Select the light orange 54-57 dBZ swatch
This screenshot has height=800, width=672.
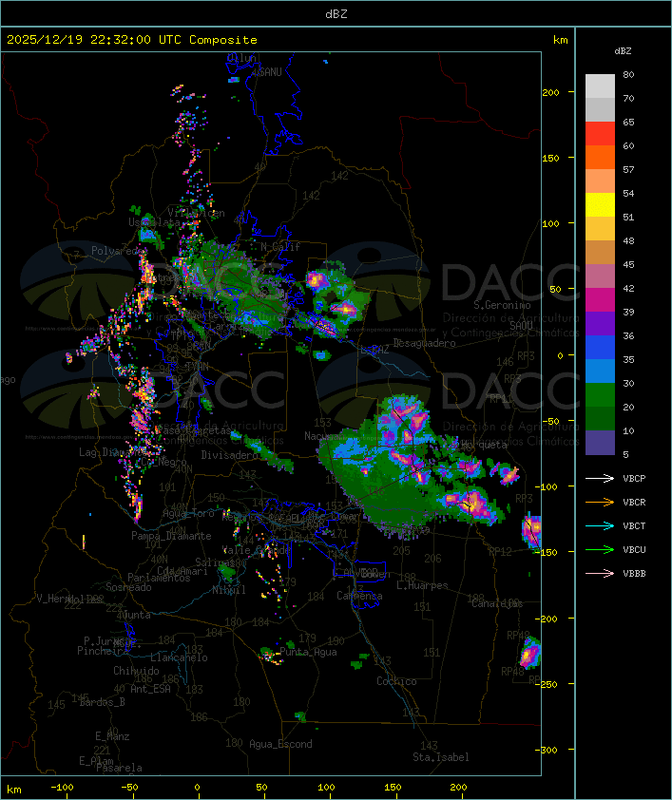click(600, 181)
